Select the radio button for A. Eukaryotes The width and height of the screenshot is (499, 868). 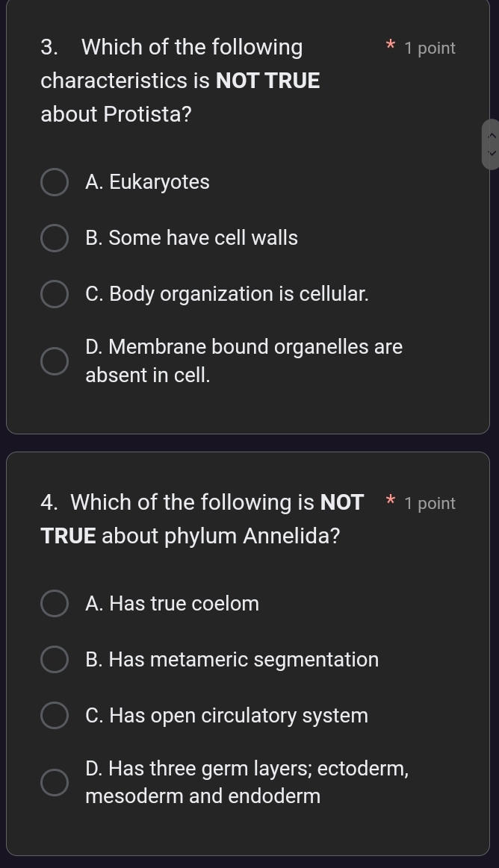point(54,182)
